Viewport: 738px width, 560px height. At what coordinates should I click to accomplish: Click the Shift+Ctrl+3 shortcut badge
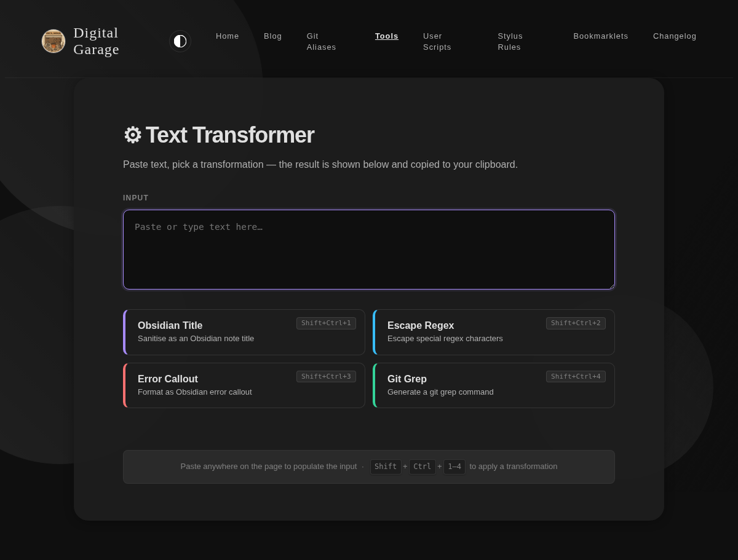(326, 376)
